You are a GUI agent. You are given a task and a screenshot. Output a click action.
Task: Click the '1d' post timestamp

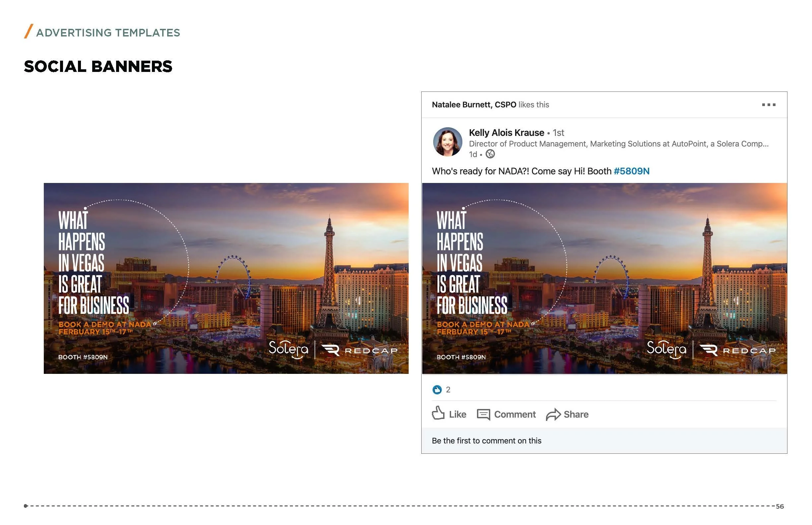tap(473, 154)
